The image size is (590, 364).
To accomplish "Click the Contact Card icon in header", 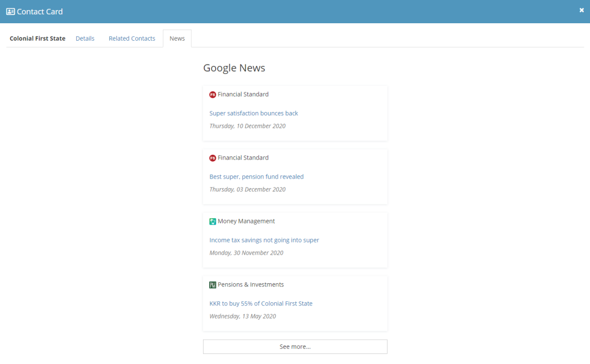I will click(11, 12).
